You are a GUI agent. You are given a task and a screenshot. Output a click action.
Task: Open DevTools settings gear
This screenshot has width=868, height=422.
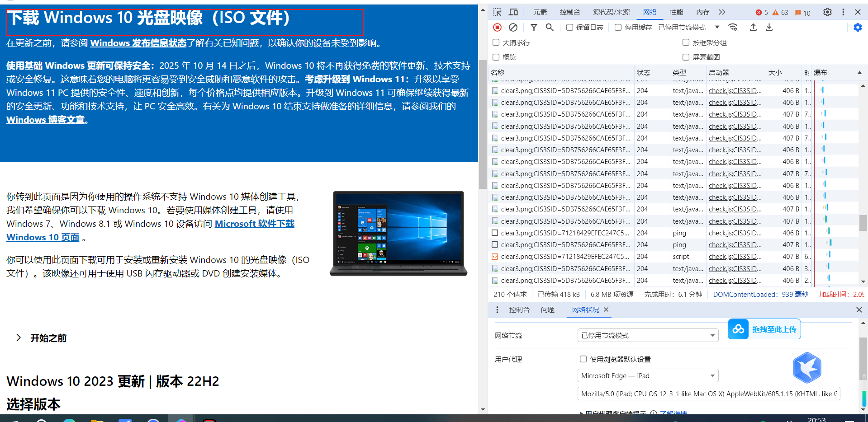click(x=827, y=12)
